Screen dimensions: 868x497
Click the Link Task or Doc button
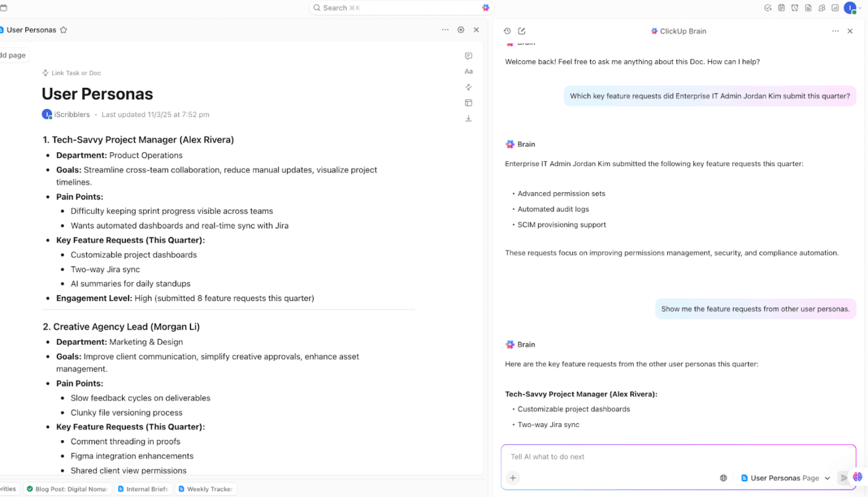pos(71,73)
